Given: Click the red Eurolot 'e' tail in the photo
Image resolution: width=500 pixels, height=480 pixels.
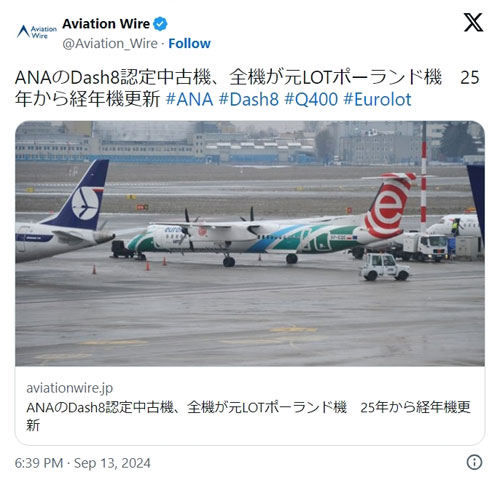Looking at the screenshot, I should pos(389,207).
